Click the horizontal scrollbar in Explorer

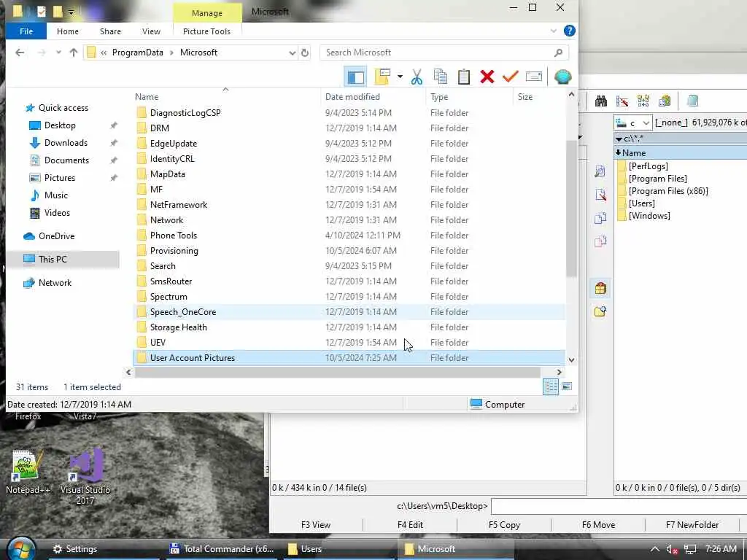point(337,372)
